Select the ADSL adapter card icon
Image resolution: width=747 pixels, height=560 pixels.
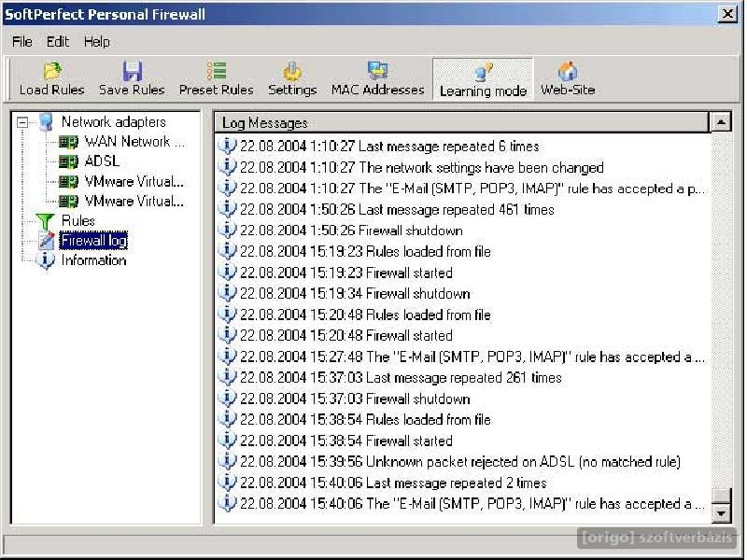tap(68, 161)
